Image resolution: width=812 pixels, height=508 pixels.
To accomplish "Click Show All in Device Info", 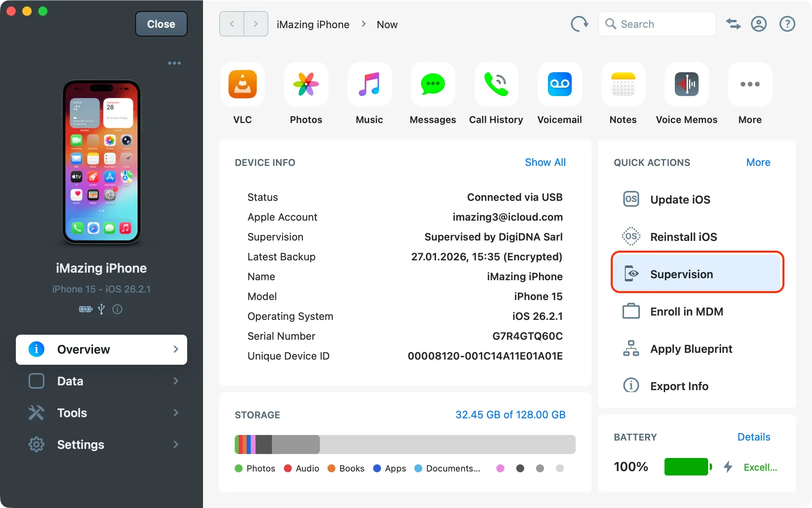I will pos(545,162).
